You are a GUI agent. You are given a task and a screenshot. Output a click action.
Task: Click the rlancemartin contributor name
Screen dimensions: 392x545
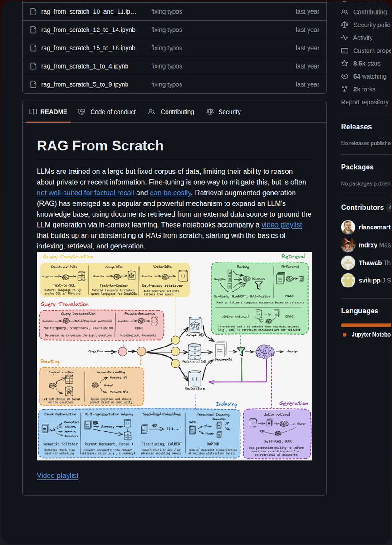[375, 228]
